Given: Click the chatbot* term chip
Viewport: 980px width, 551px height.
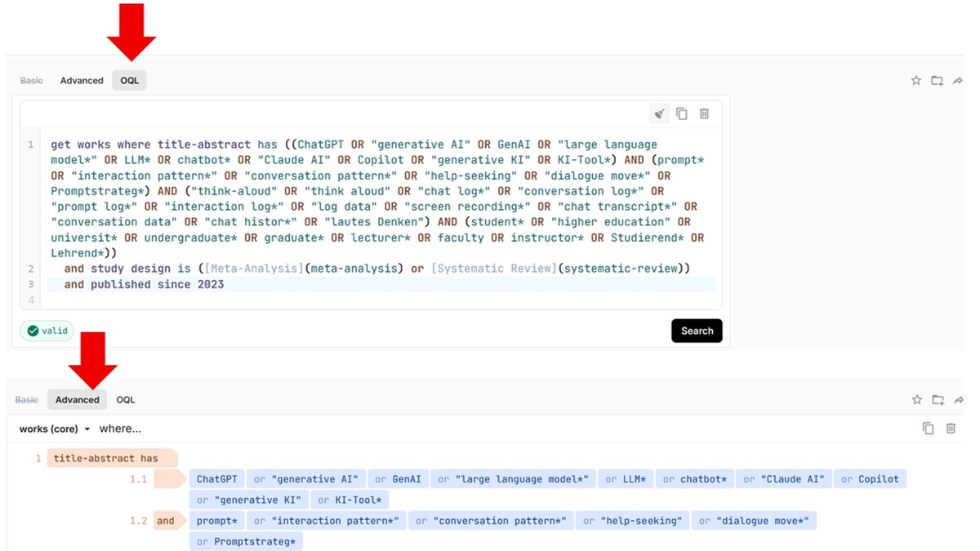Looking at the screenshot, I should (x=694, y=479).
